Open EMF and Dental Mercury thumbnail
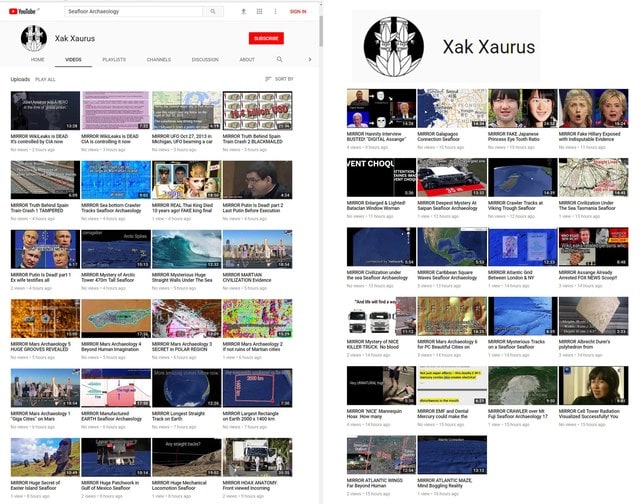Image resolution: width=640 pixels, height=504 pixels. pyautogui.click(x=452, y=385)
